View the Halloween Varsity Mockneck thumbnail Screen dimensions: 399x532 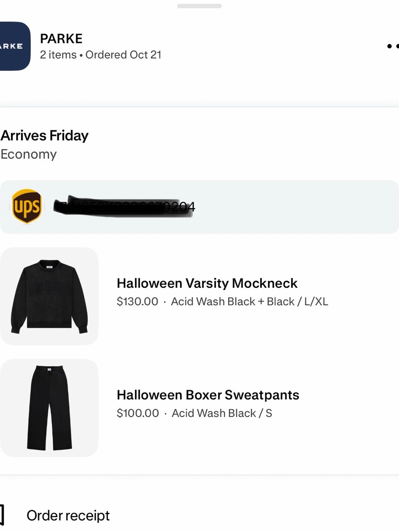pyautogui.click(x=49, y=296)
